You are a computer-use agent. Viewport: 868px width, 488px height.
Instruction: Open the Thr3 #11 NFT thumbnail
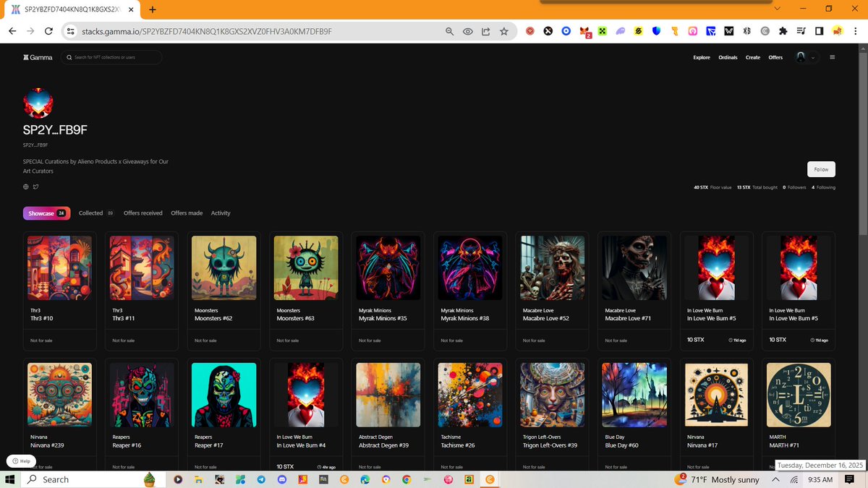[x=142, y=267]
